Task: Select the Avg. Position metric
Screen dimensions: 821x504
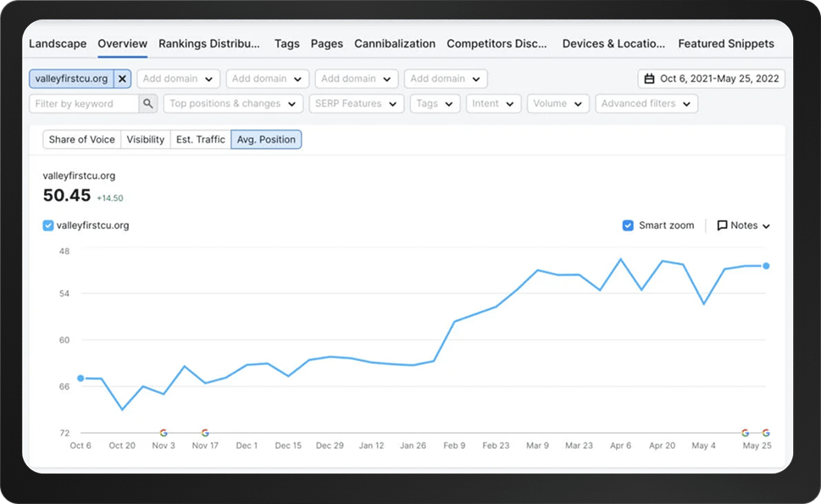Action: tap(266, 140)
